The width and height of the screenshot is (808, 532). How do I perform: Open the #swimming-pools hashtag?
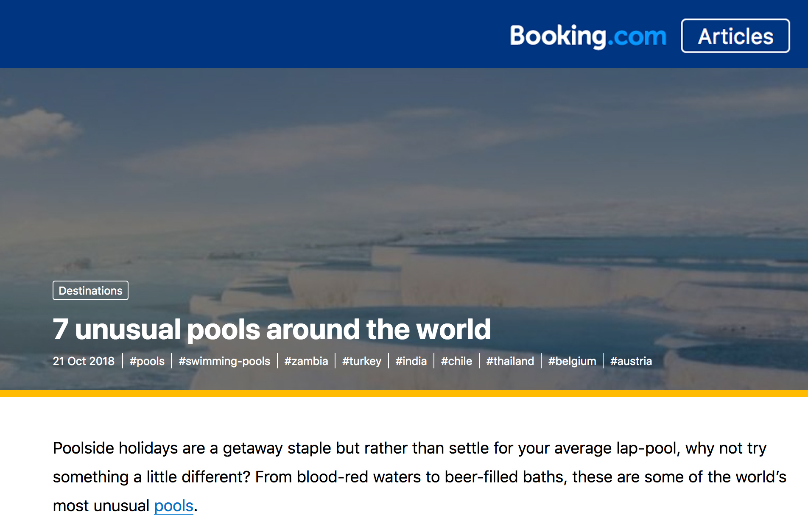pos(224,361)
